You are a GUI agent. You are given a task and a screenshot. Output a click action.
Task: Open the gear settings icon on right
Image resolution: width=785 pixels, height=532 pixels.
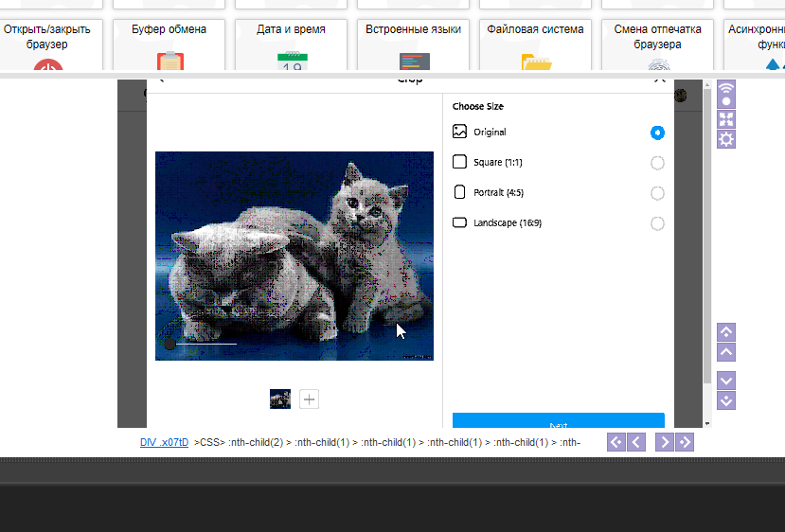726,139
